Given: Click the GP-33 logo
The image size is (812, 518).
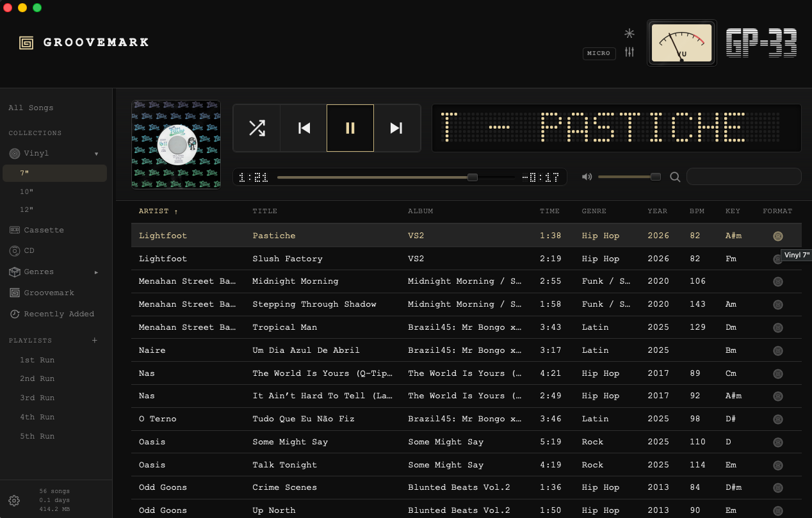Looking at the screenshot, I should 761,44.
